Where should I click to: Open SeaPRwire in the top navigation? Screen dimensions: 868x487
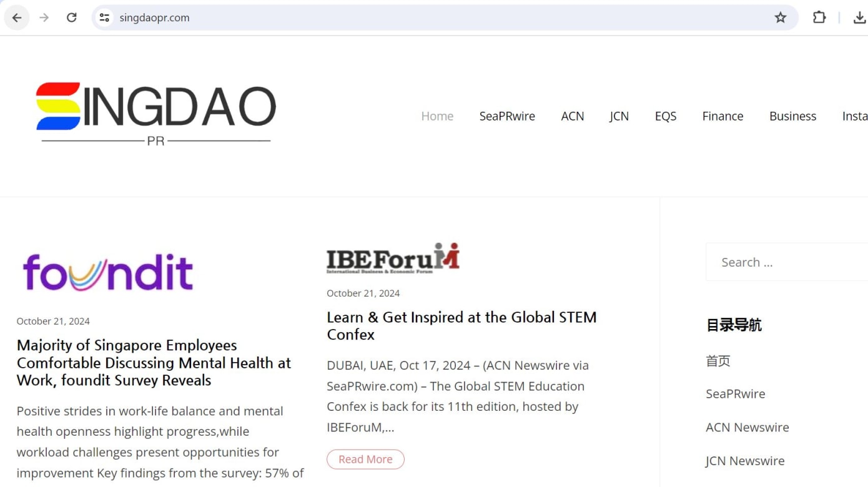(x=507, y=116)
